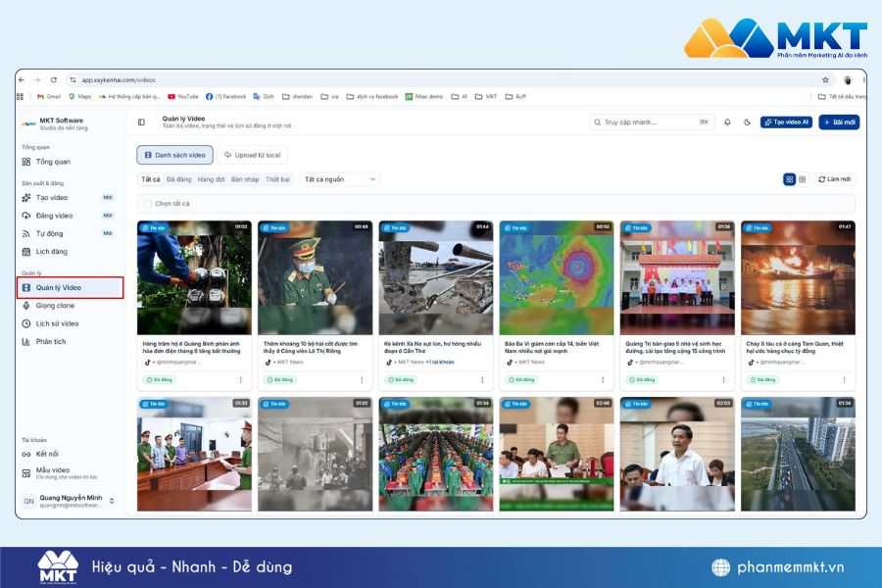Open Cháy 8 tàu cá video thumbnail
This screenshot has height=588, width=882.
(798, 278)
